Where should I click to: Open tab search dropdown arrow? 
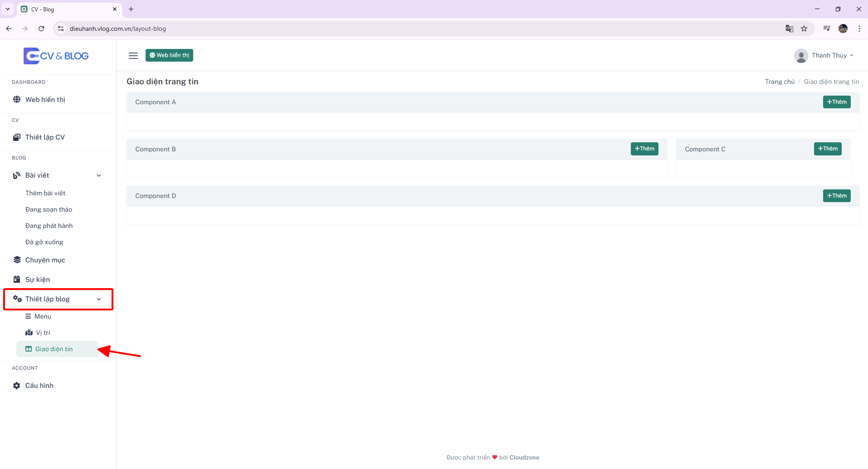point(8,9)
